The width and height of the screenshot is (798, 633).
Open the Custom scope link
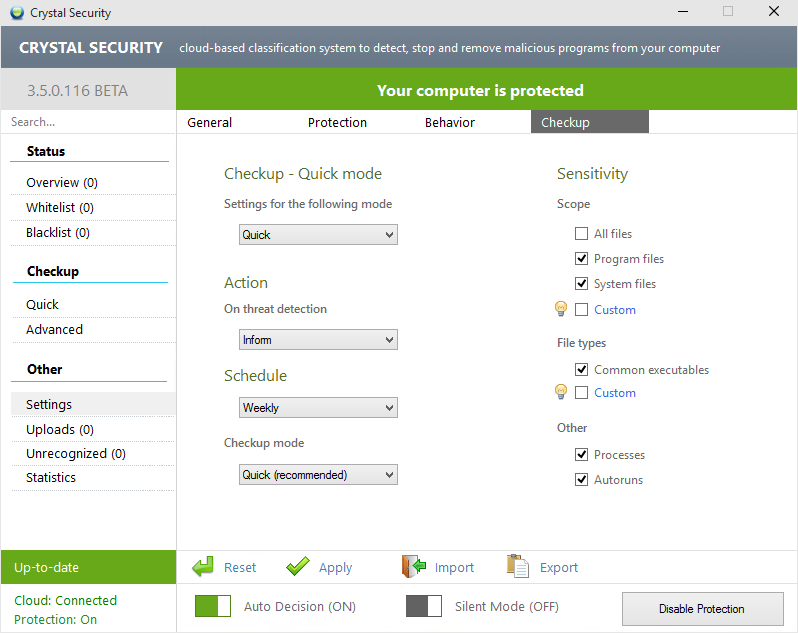(614, 310)
